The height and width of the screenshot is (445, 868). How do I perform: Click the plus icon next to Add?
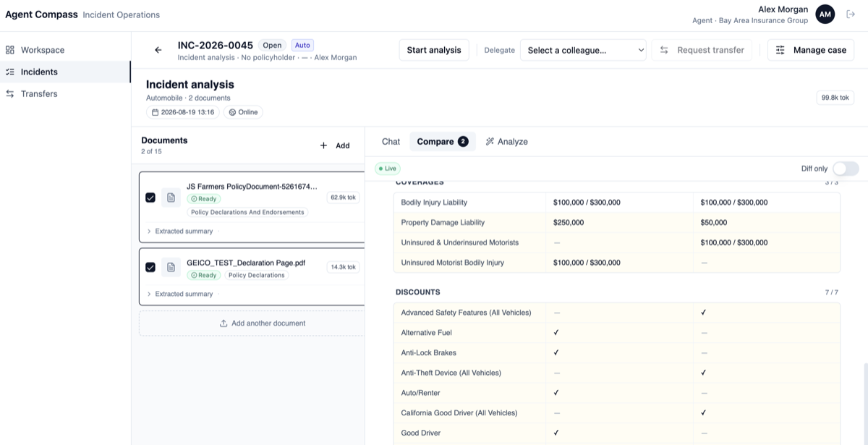(323, 145)
